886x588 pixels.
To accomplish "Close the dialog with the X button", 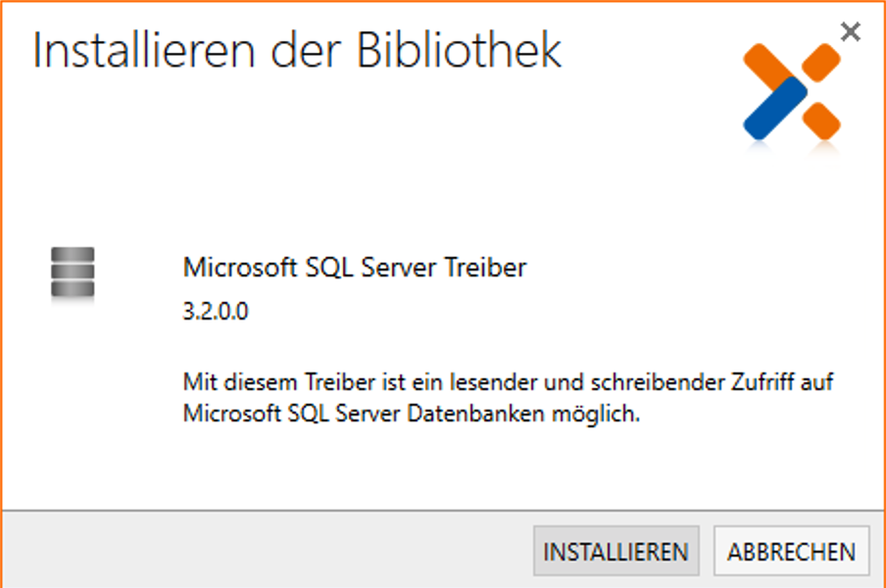I will (851, 31).
